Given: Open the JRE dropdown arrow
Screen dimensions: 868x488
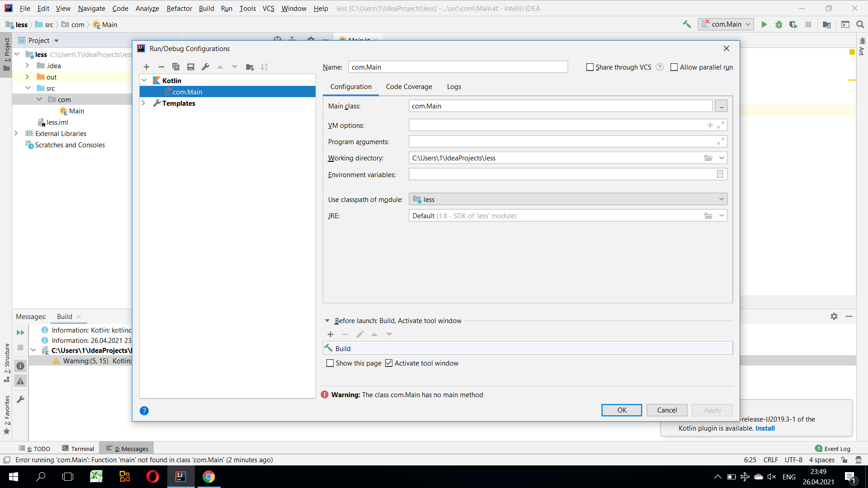Looking at the screenshot, I should pos(722,216).
